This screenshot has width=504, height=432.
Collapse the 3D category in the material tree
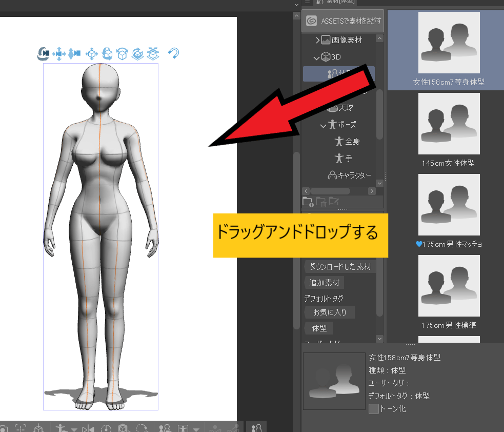pyautogui.click(x=316, y=56)
